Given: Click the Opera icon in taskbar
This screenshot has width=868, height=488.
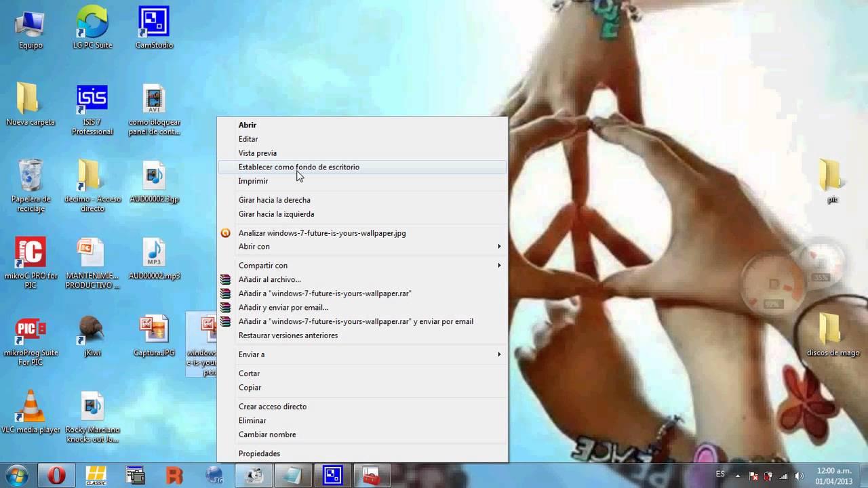Looking at the screenshot, I should tap(57, 476).
